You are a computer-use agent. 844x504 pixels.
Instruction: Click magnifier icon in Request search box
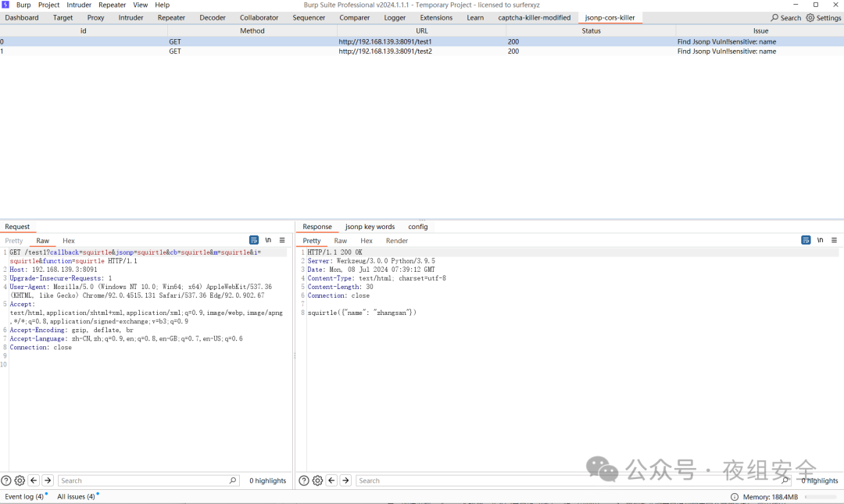point(233,481)
